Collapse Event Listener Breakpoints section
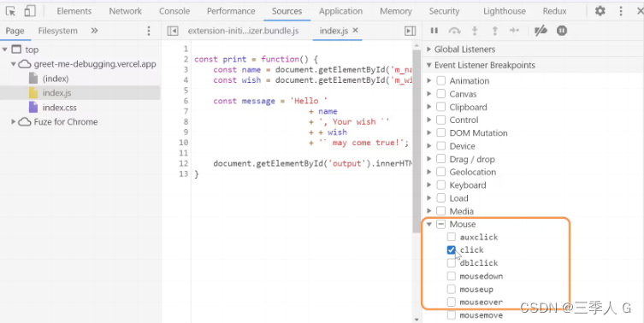644x323 pixels. [x=428, y=65]
